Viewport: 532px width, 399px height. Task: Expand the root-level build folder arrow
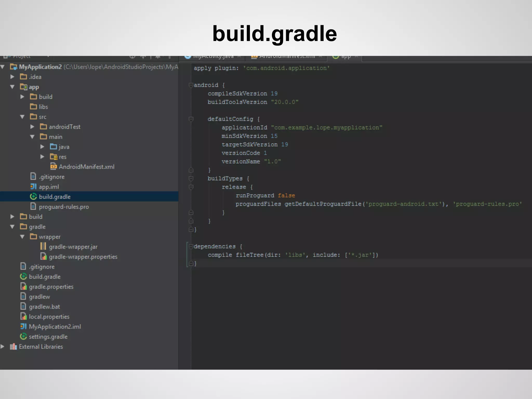[x=12, y=216]
